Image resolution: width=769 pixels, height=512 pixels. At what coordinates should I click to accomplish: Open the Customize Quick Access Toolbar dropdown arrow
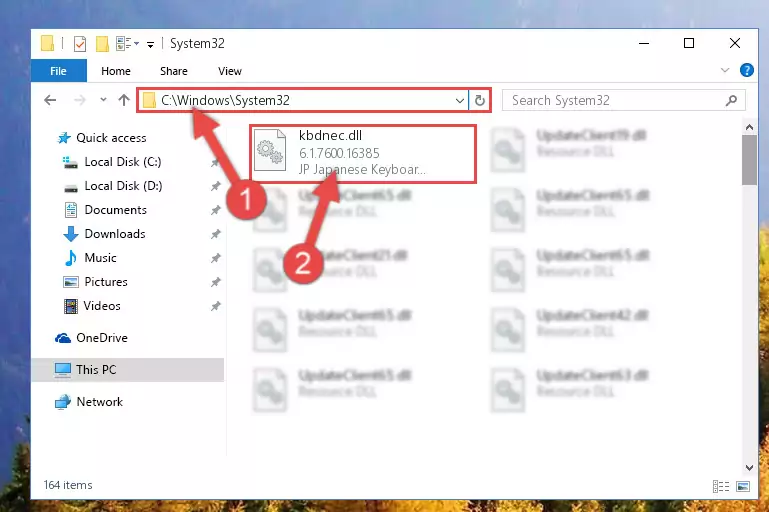point(151,45)
